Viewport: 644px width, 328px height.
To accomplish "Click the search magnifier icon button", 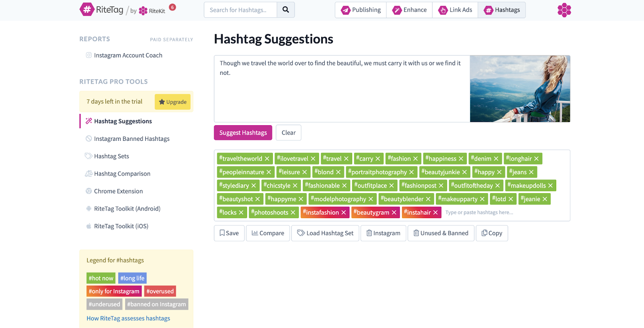I will [285, 10].
